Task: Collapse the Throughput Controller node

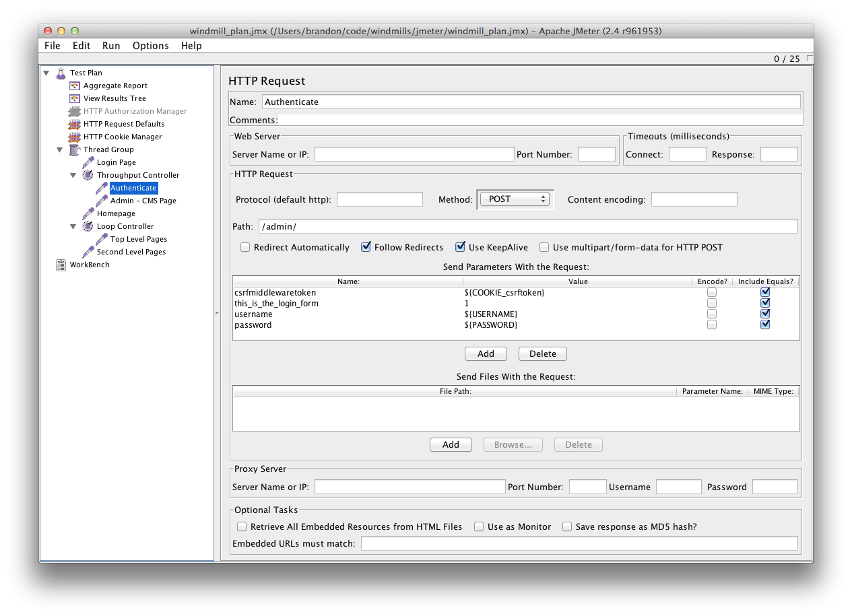Action: pos(73,175)
